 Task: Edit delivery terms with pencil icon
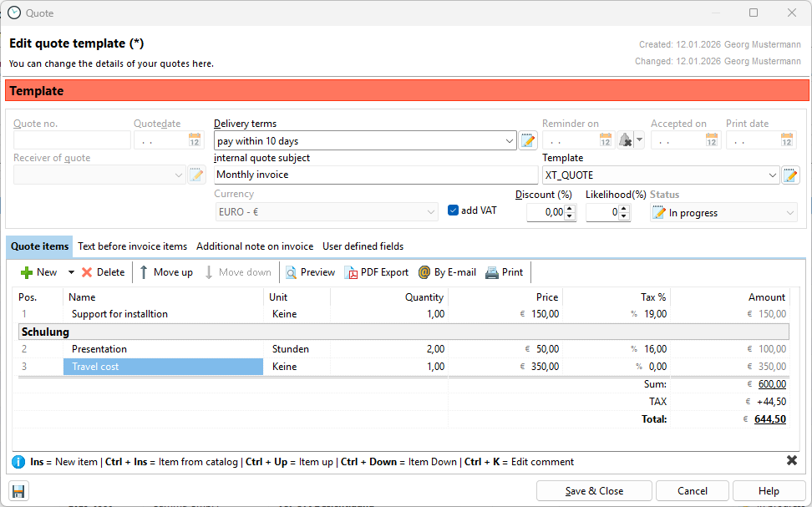(x=528, y=140)
